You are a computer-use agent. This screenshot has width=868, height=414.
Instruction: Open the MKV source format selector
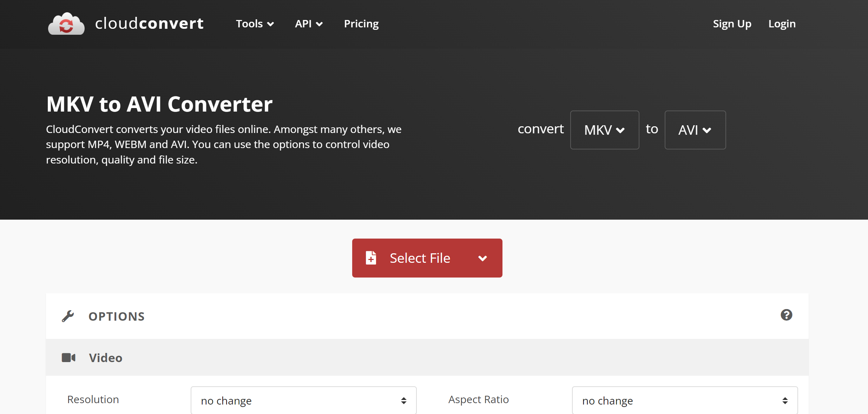tap(605, 130)
